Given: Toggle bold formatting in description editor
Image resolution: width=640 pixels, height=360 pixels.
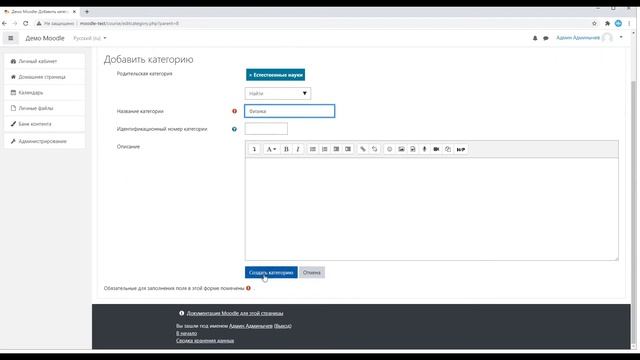Looking at the screenshot, I should pyautogui.click(x=286, y=149).
